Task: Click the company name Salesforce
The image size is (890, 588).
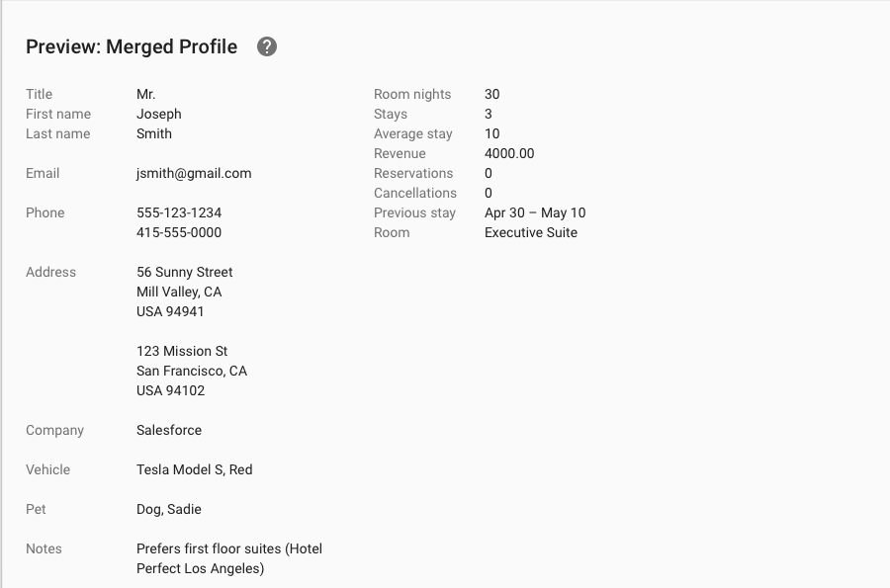Action: 168,430
